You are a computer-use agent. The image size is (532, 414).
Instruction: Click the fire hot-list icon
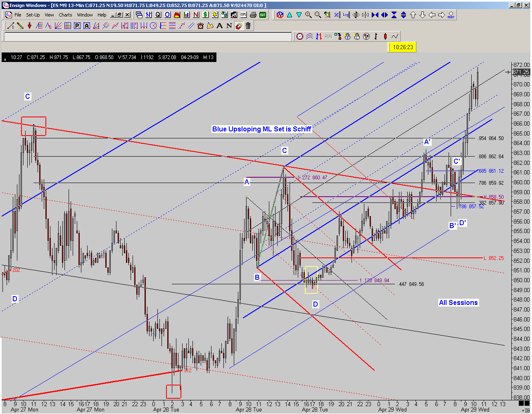point(177,15)
